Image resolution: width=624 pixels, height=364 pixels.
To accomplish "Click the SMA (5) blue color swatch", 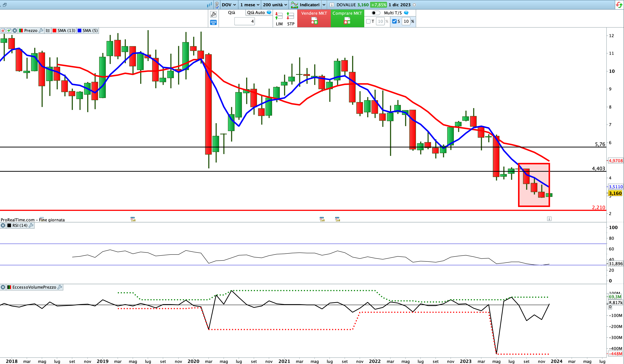I will [x=79, y=31].
